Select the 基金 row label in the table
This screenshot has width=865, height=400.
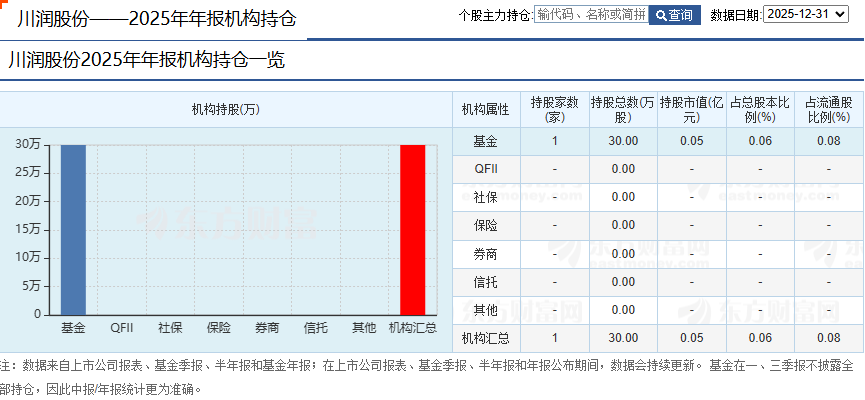coord(485,141)
